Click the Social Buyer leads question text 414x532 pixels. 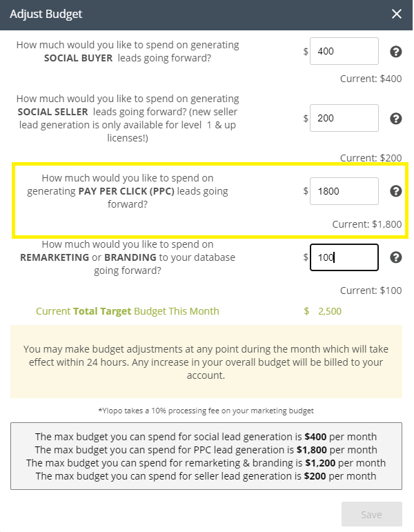click(x=128, y=51)
